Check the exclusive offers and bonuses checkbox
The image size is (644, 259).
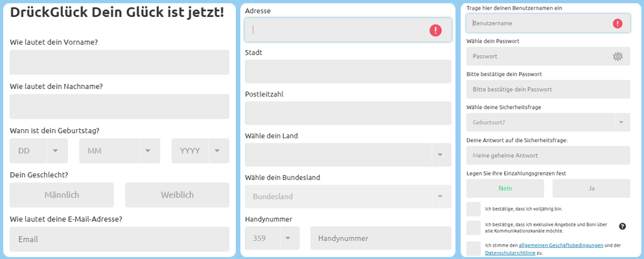474,228
